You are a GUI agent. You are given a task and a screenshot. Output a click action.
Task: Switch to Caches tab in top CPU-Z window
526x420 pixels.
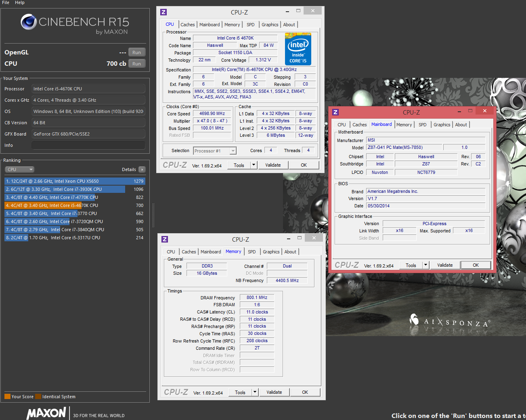pyautogui.click(x=188, y=25)
